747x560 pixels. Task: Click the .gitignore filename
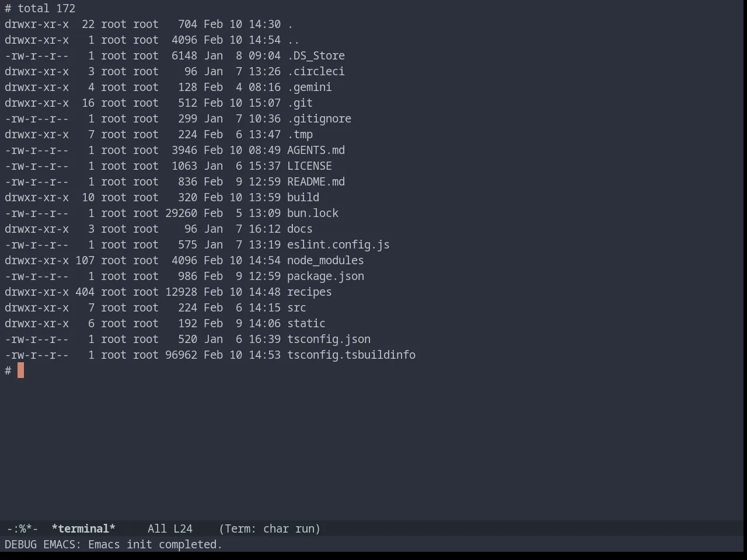coord(319,118)
